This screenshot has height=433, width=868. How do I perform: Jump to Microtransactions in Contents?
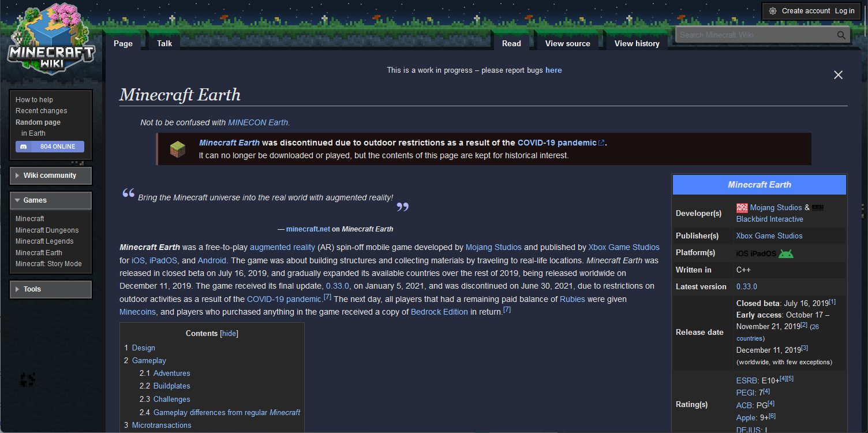tap(162, 425)
